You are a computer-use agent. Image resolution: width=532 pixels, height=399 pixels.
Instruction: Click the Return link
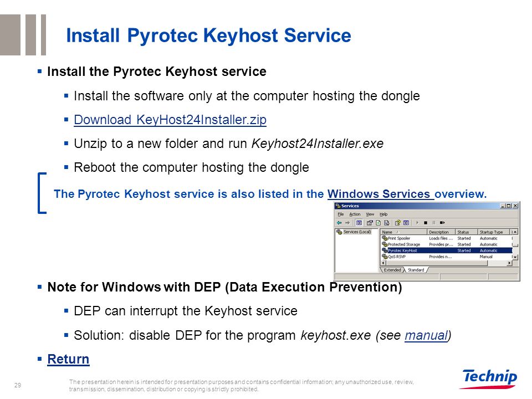[x=68, y=359]
